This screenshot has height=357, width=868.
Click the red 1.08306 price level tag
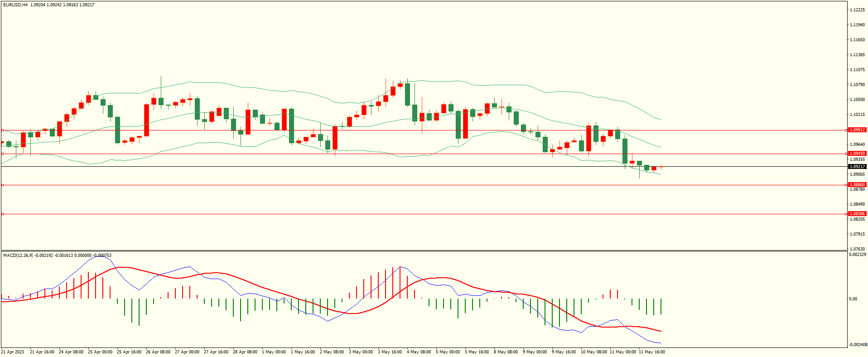[857, 214]
